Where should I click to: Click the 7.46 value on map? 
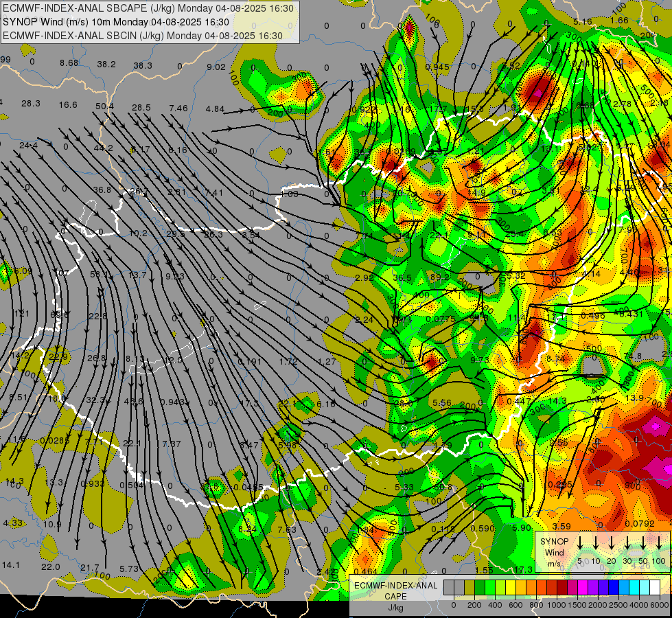[178, 108]
